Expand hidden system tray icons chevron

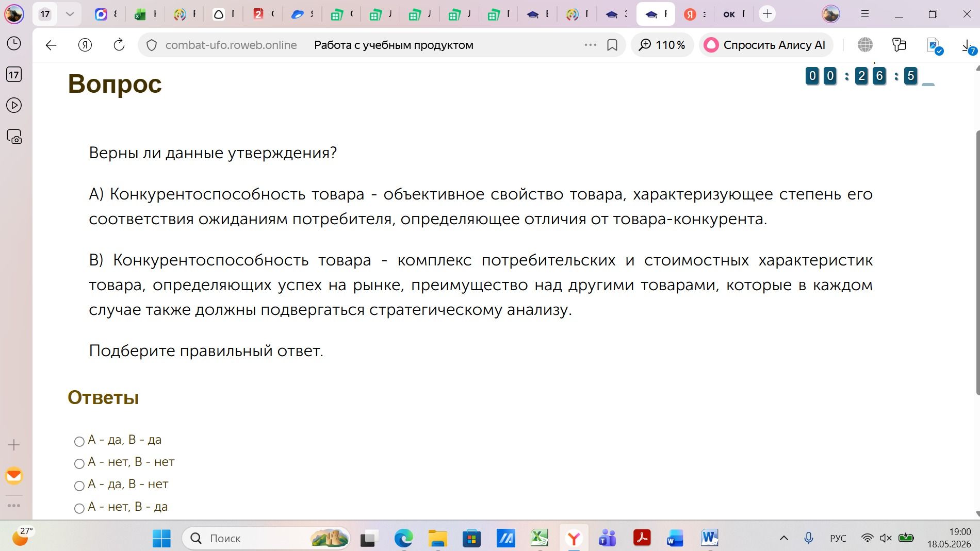(x=783, y=539)
